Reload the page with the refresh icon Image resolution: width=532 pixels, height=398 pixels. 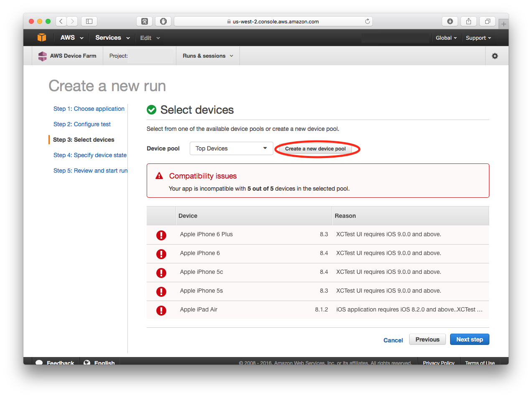click(367, 21)
